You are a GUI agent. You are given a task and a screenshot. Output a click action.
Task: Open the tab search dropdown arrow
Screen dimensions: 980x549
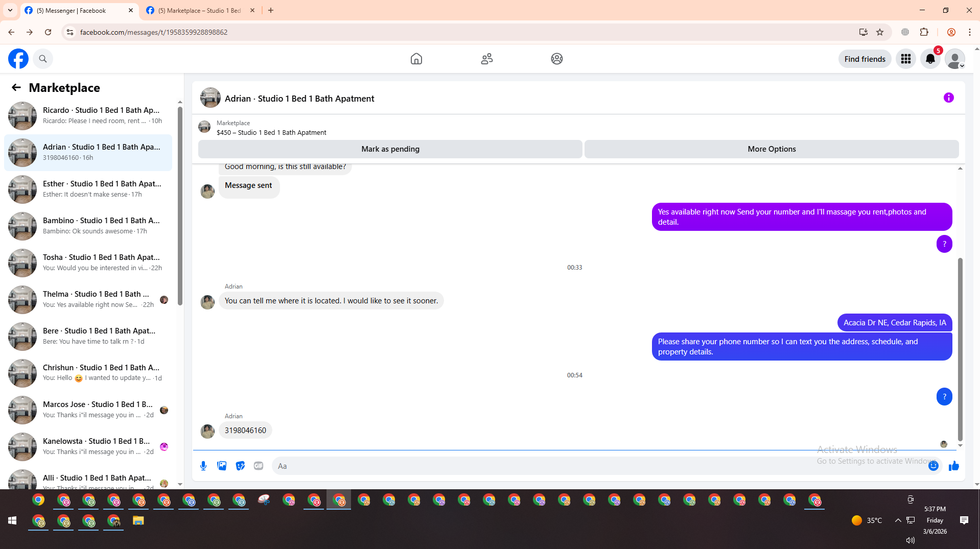coord(10,10)
